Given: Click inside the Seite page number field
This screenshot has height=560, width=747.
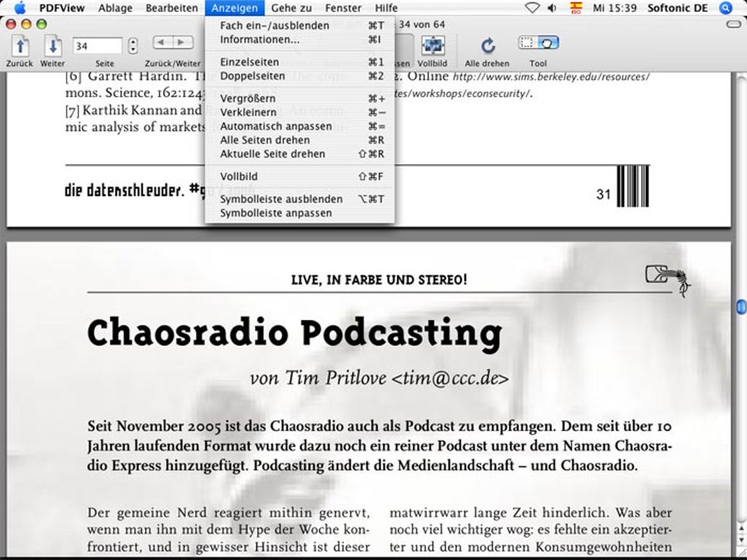Looking at the screenshot, I should coord(97,44).
